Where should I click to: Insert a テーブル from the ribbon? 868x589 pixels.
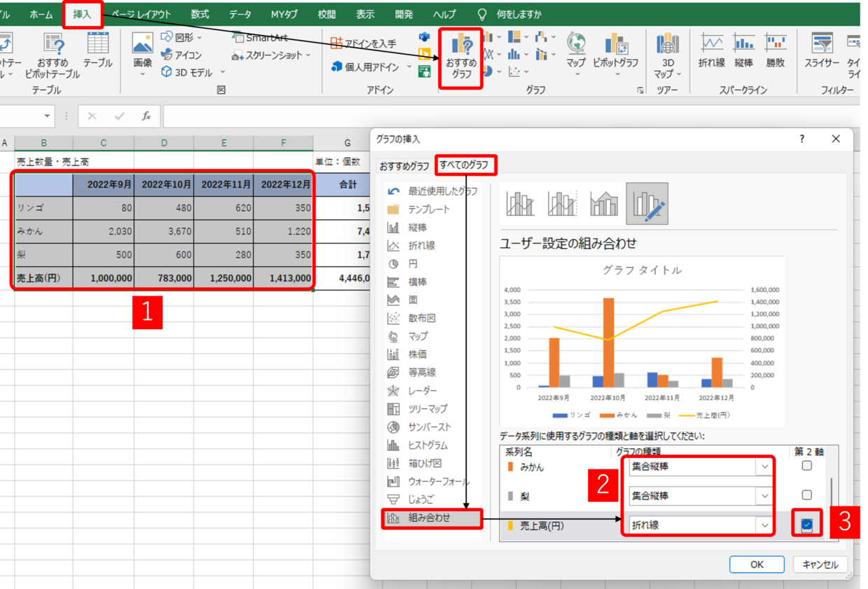pos(98,50)
